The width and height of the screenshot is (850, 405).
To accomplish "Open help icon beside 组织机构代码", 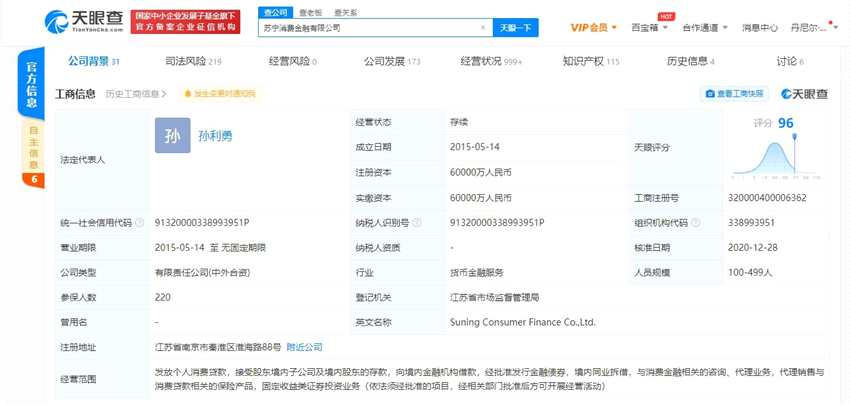I will [x=696, y=223].
